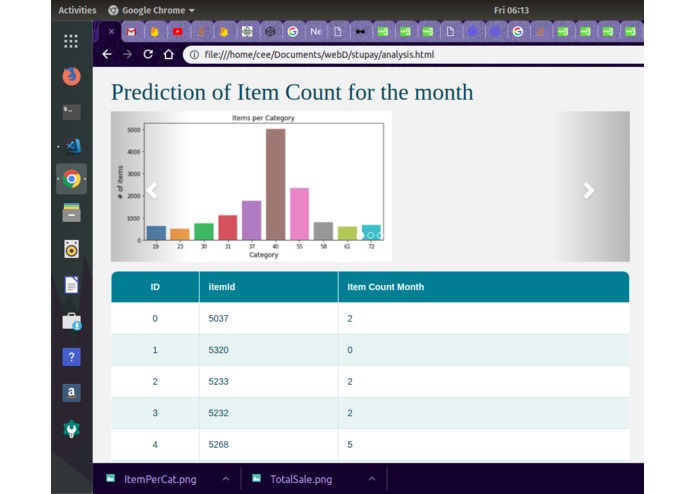Open the browser home page icon
The image size is (695, 494).
click(168, 54)
